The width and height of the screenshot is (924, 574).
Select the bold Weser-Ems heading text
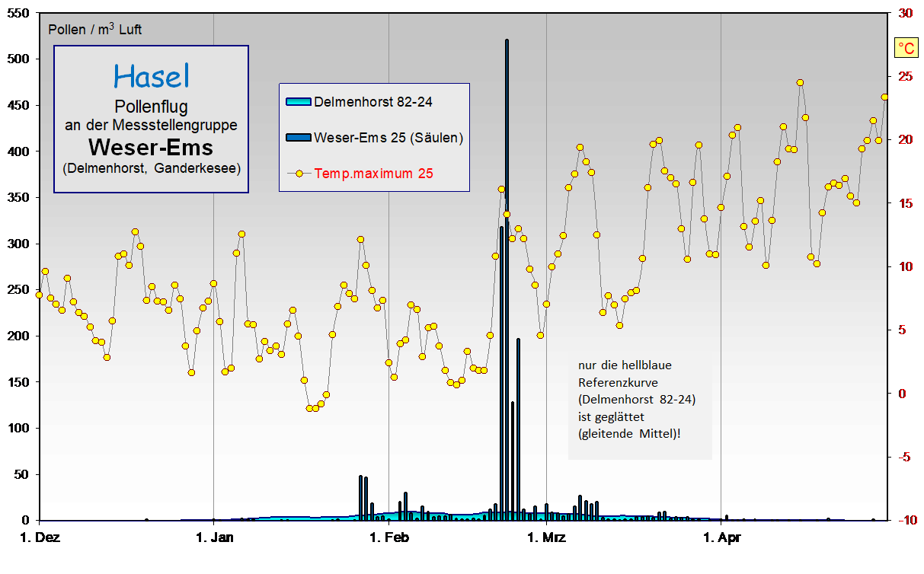[x=151, y=145]
